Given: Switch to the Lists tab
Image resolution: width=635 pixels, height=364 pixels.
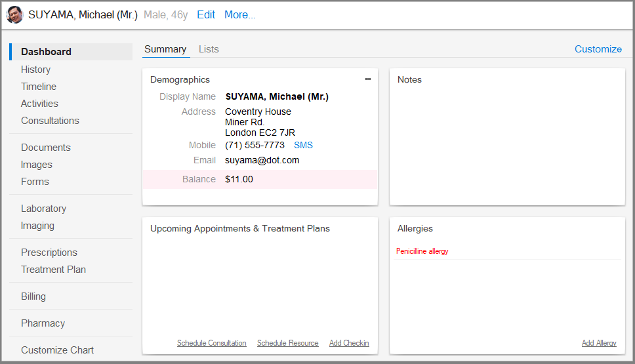Looking at the screenshot, I should click(209, 49).
